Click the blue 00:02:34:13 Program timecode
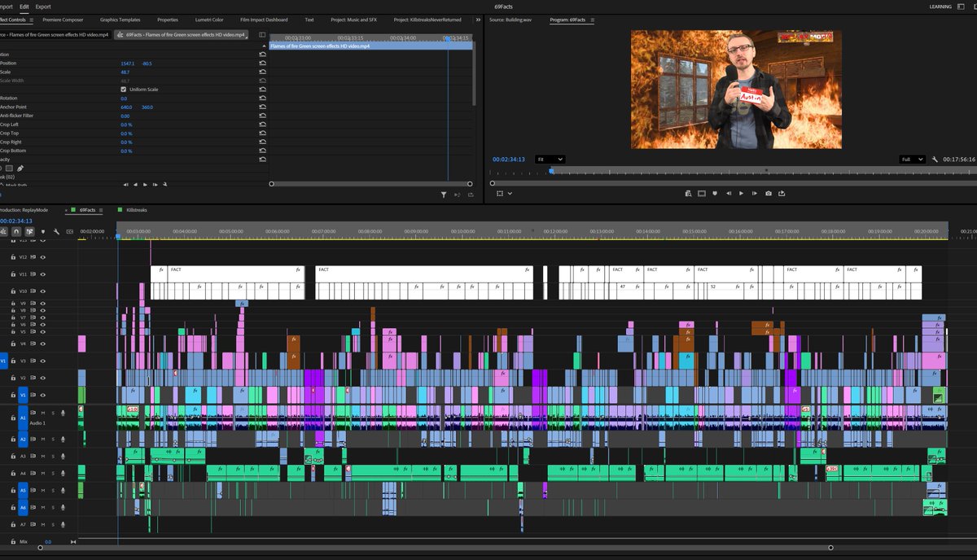Screen dimensions: 977x560 point(508,160)
